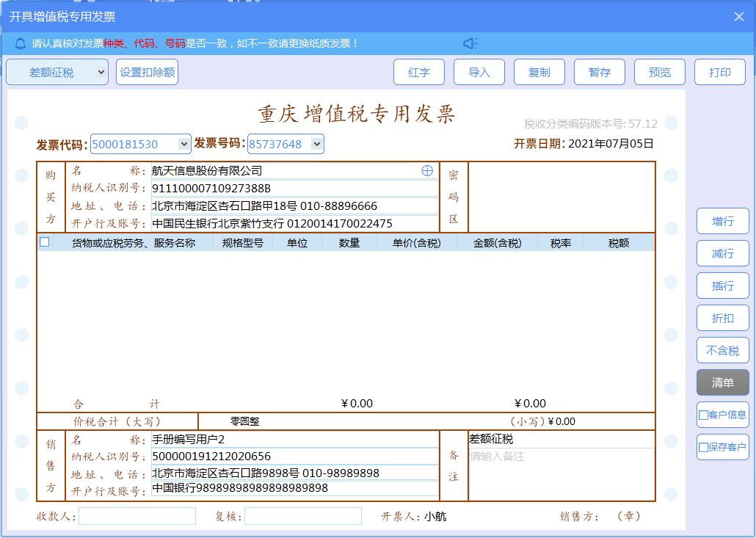This screenshot has width=756, height=538.
Task: Click the 设置扣除额 deduction amount button
Action: pos(147,71)
